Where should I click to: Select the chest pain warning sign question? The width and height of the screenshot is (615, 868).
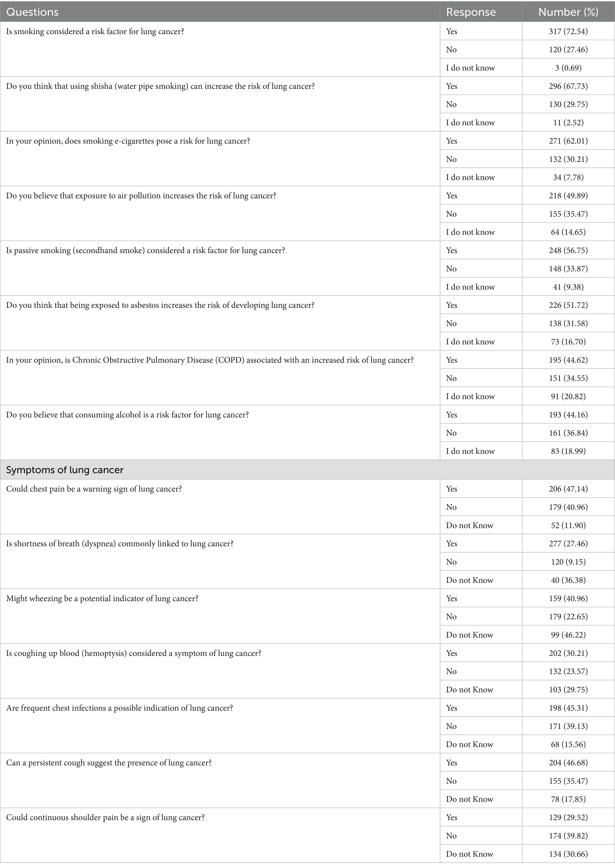(94, 489)
